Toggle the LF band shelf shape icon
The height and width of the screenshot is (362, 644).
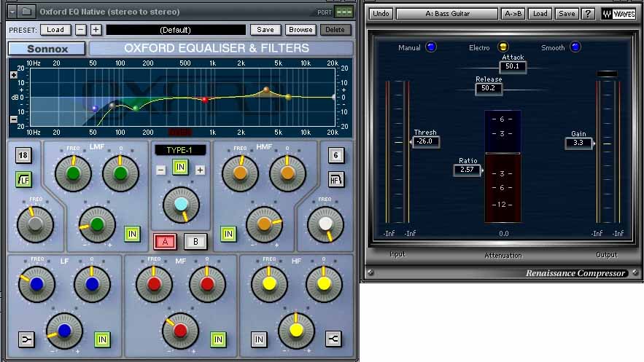26,339
